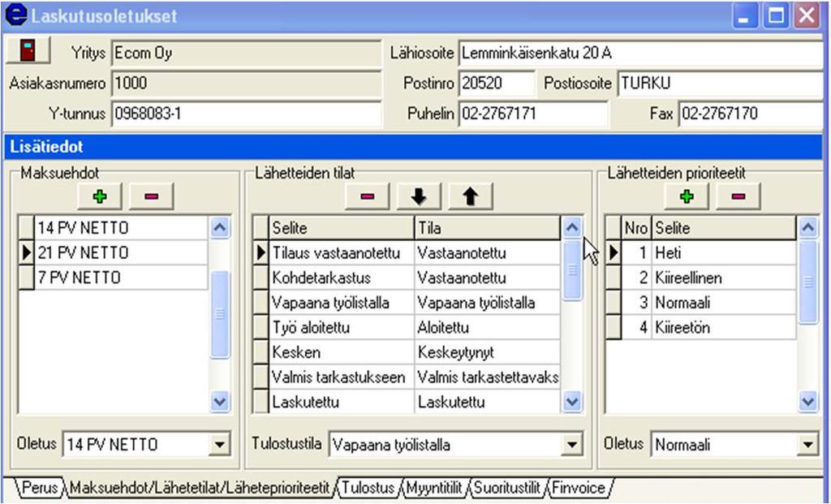Click the Puhelin phone field
This screenshot has height=504, width=831.
[x=533, y=114]
